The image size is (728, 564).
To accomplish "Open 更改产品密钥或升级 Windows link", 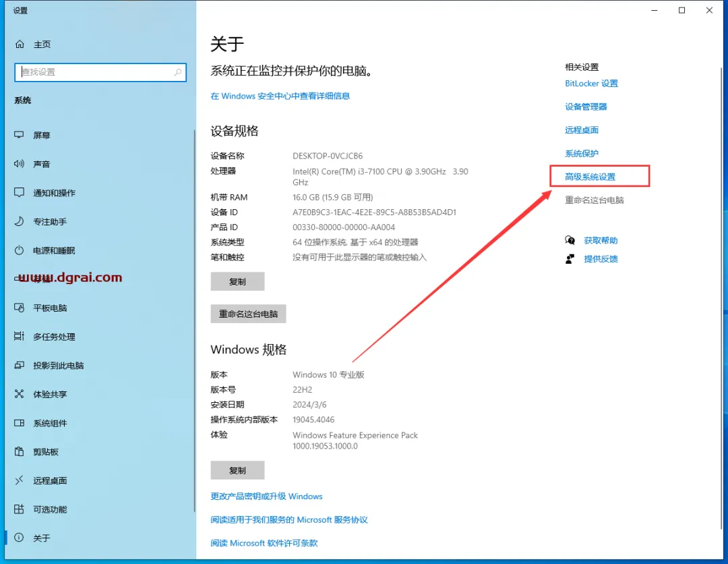I will point(266,496).
